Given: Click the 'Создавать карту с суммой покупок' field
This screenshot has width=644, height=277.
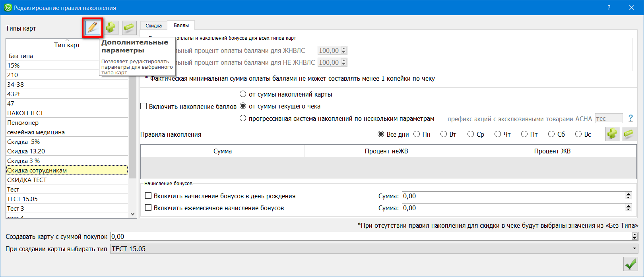Looking at the screenshot, I should click(370, 236).
